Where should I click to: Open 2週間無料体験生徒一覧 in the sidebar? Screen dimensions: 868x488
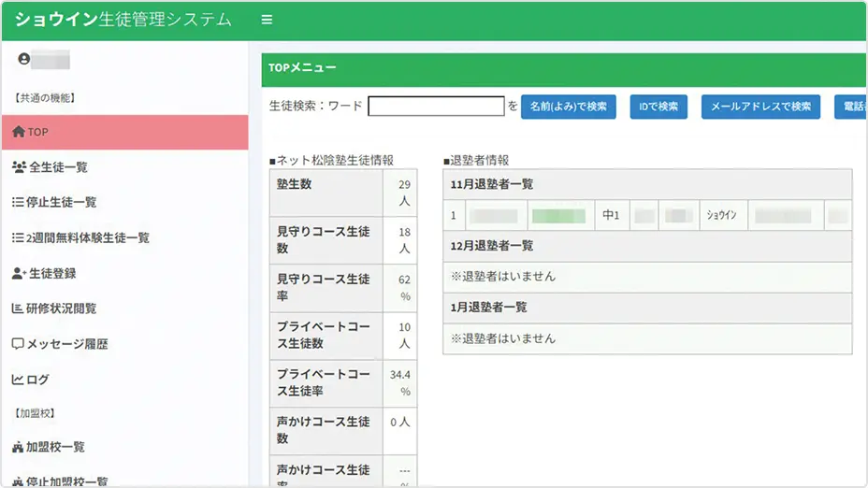coord(89,238)
